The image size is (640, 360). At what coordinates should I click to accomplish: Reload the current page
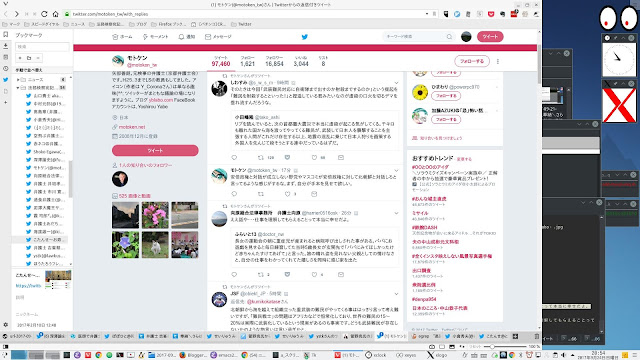[x=44, y=14]
